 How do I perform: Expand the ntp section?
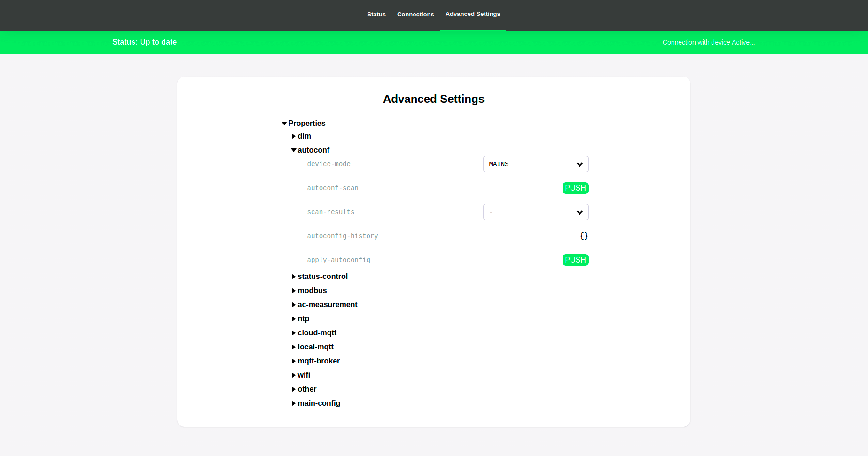coord(300,318)
